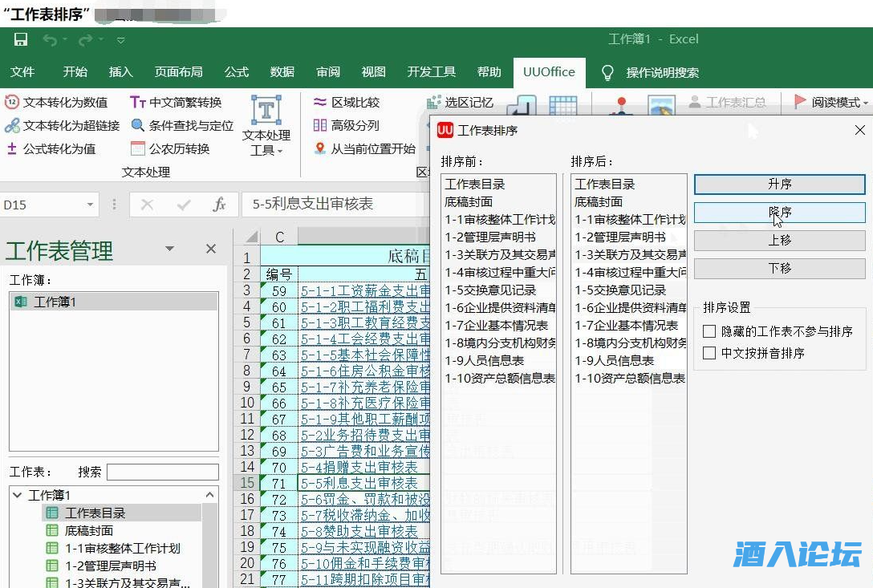Open the 数据 ribbon tab
Image resolution: width=873 pixels, height=588 pixels.
[282, 72]
